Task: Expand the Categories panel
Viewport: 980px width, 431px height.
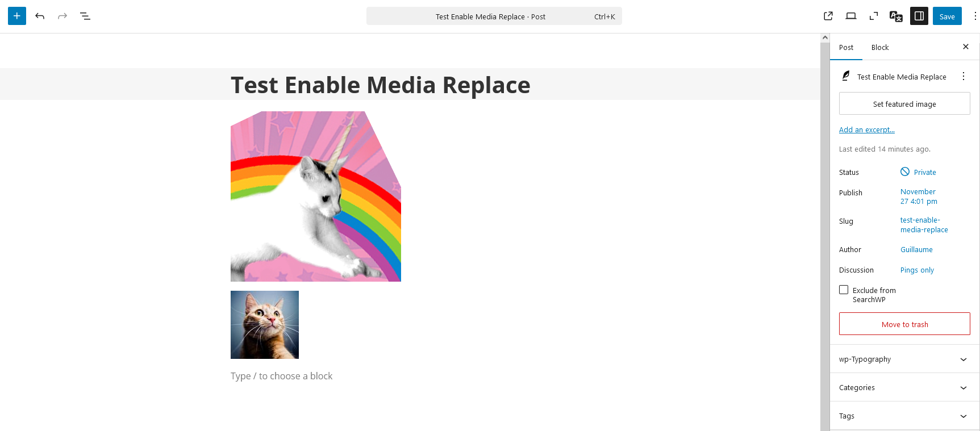Action: click(904, 387)
